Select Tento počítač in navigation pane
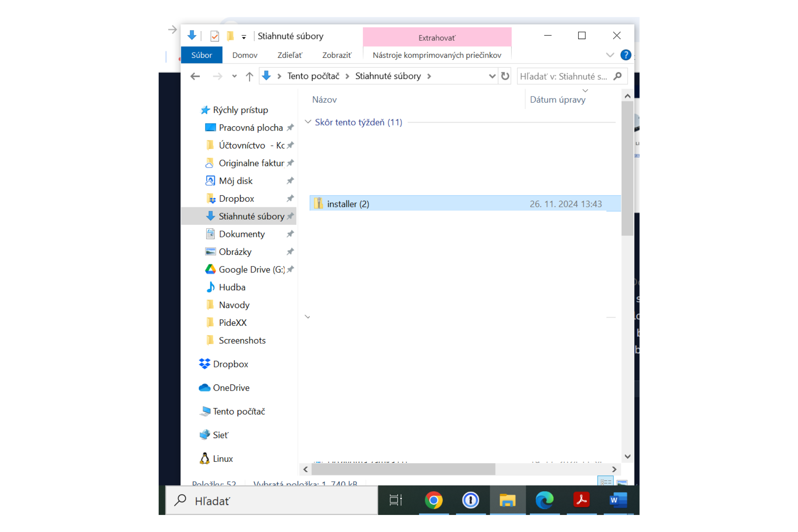 [x=239, y=411]
